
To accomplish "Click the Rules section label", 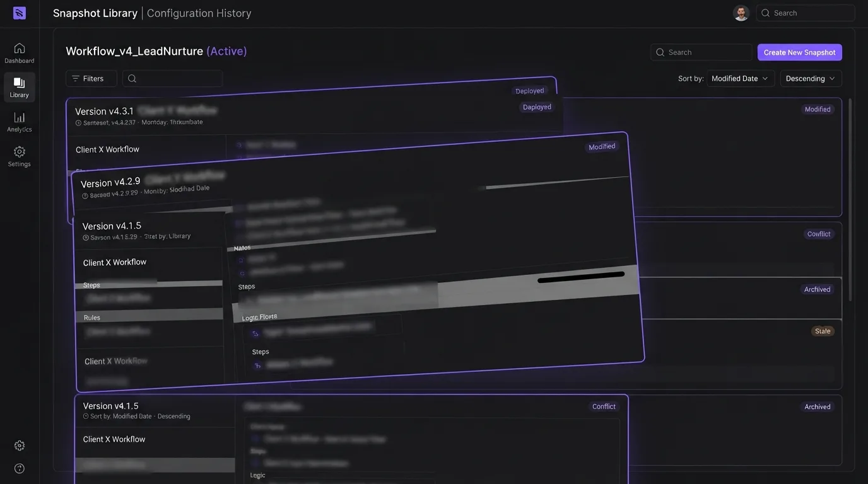I will (92, 318).
